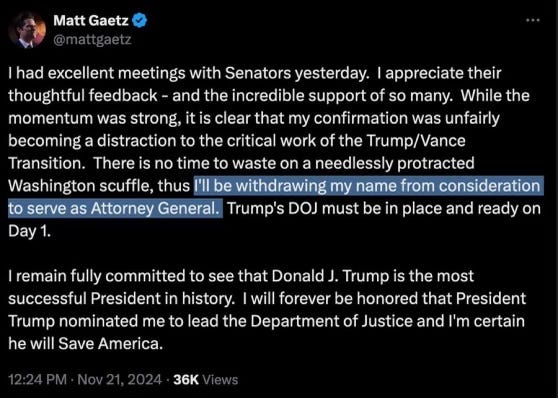Click the blue verified checkmark badge
The height and width of the screenshot is (398, 558).
tap(140, 21)
